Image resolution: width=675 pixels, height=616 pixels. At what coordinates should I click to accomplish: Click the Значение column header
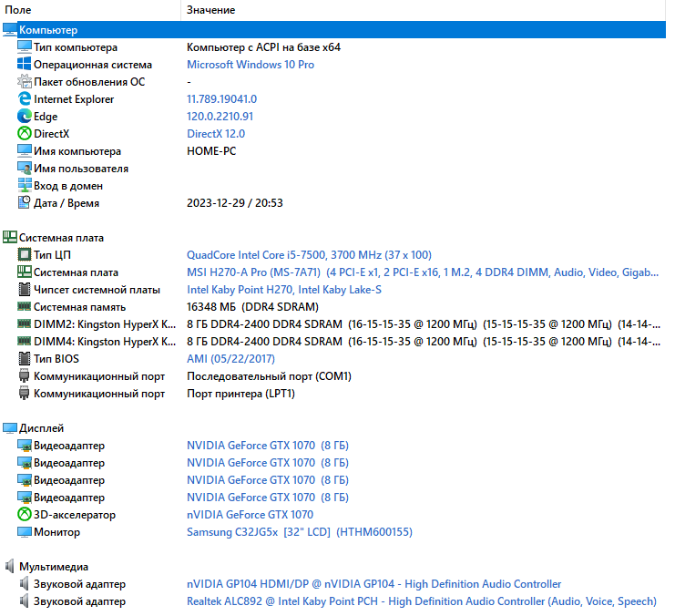[x=211, y=10]
